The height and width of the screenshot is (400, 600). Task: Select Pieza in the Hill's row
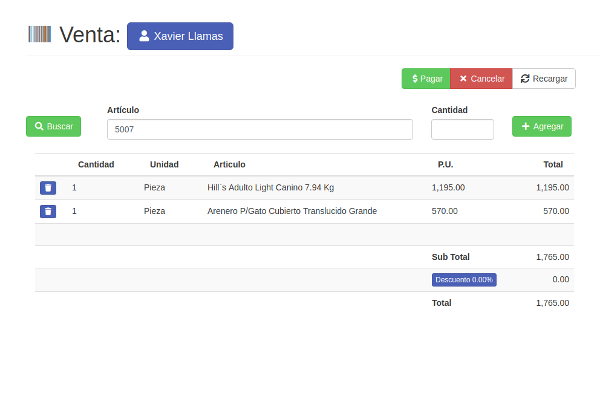(155, 188)
